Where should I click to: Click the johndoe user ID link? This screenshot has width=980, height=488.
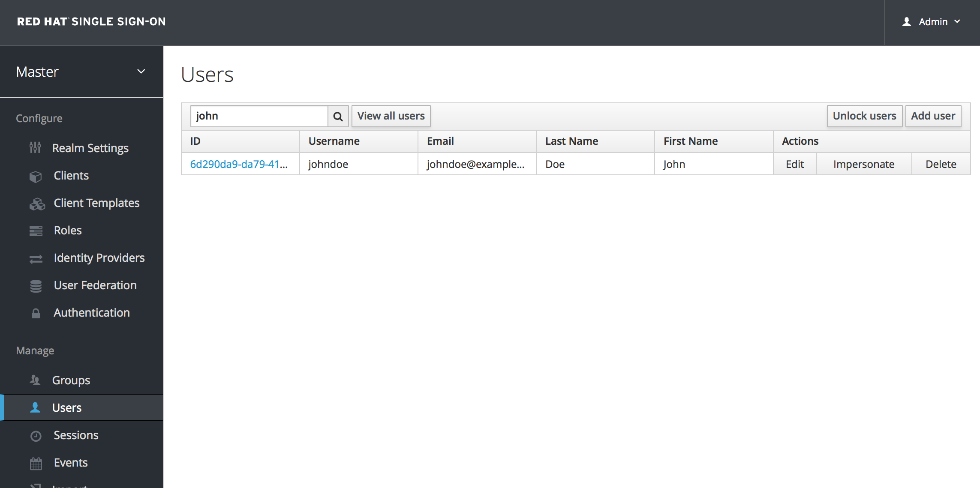[x=239, y=164]
